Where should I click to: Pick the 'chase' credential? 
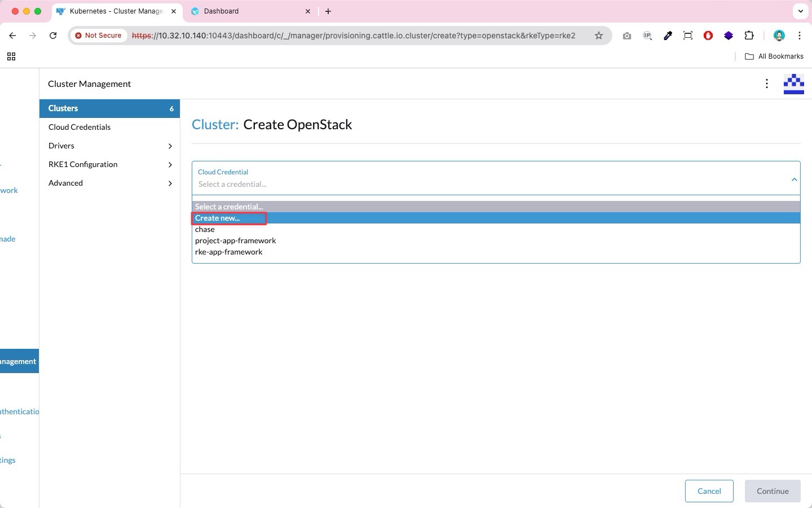click(x=496, y=229)
